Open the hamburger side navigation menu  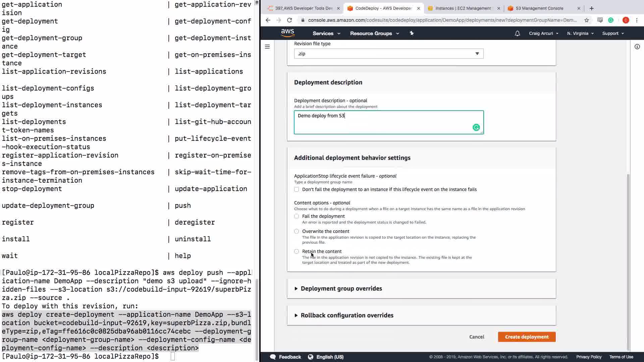(x=267, y=47)
